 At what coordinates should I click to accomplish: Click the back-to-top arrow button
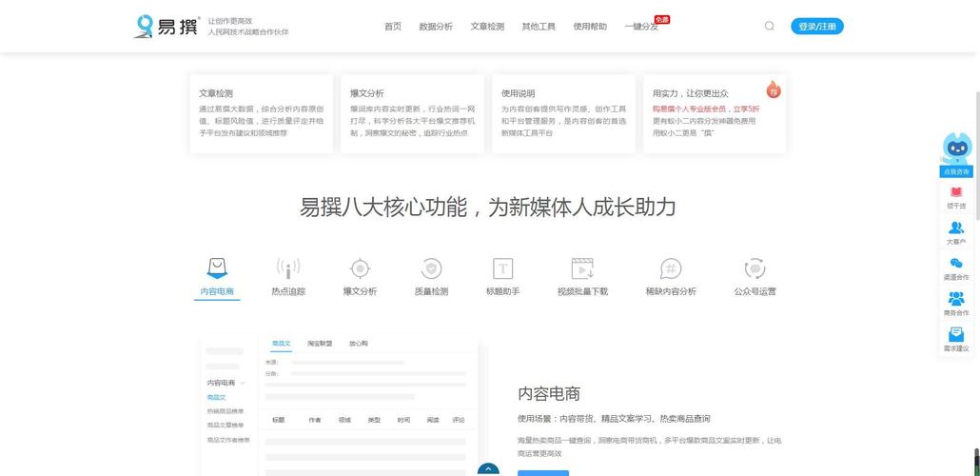488,468
